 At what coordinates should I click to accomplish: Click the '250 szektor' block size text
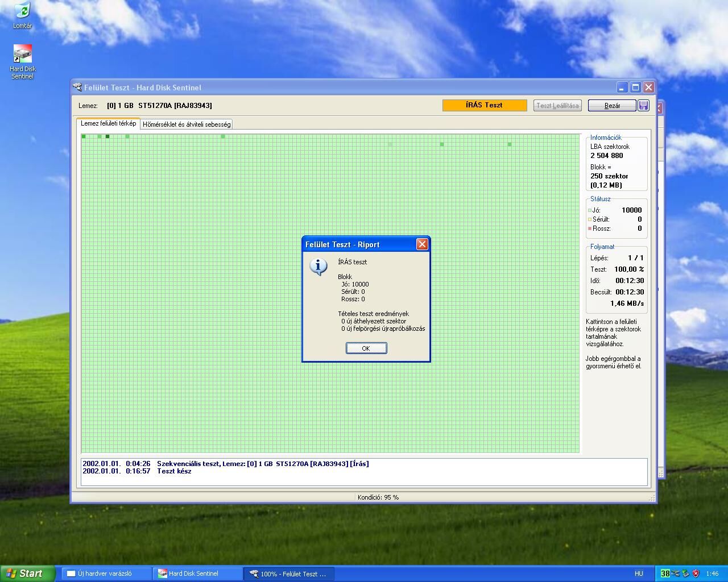tap(609, 176)
